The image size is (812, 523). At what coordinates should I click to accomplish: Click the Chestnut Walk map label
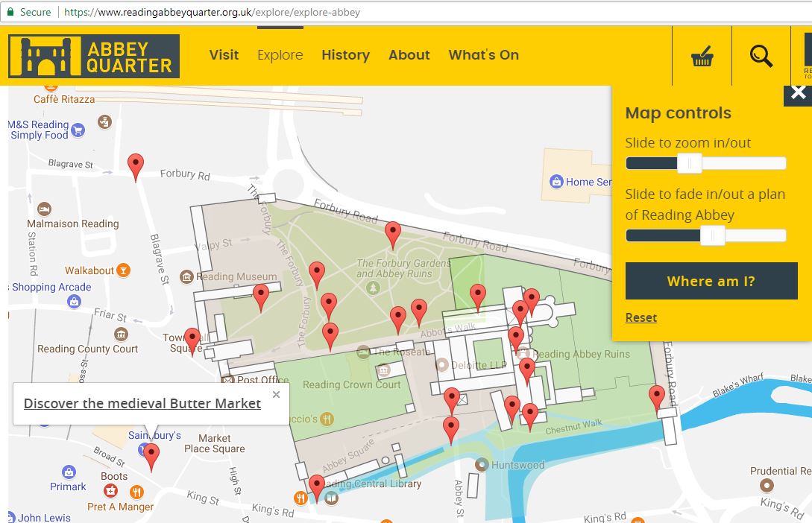tap(574, 427)
